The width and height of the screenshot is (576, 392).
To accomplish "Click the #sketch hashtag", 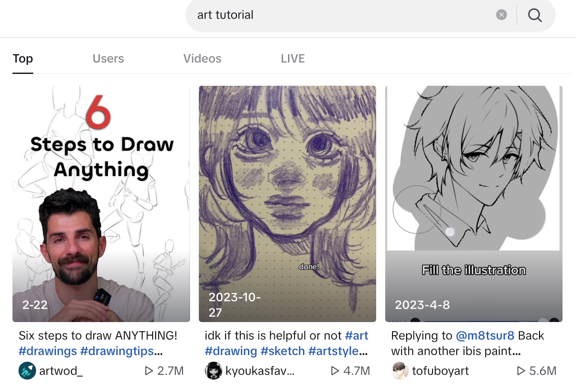I will tap(283, 351).
